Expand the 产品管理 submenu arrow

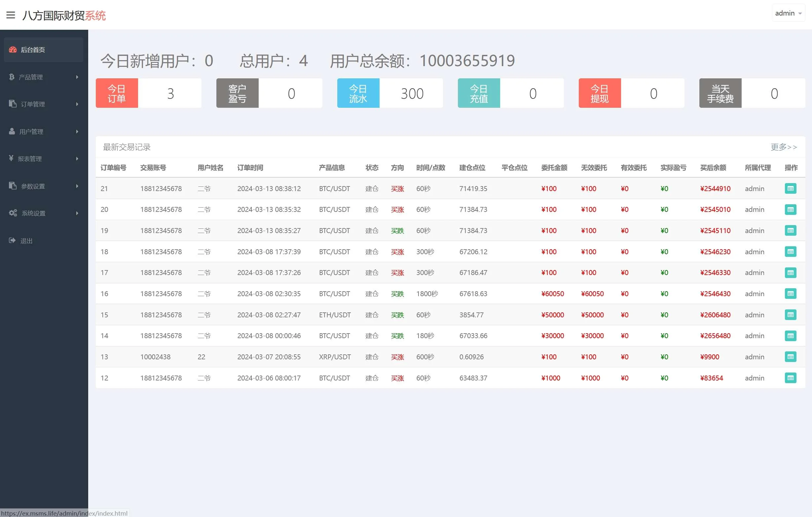click(77, 77)
